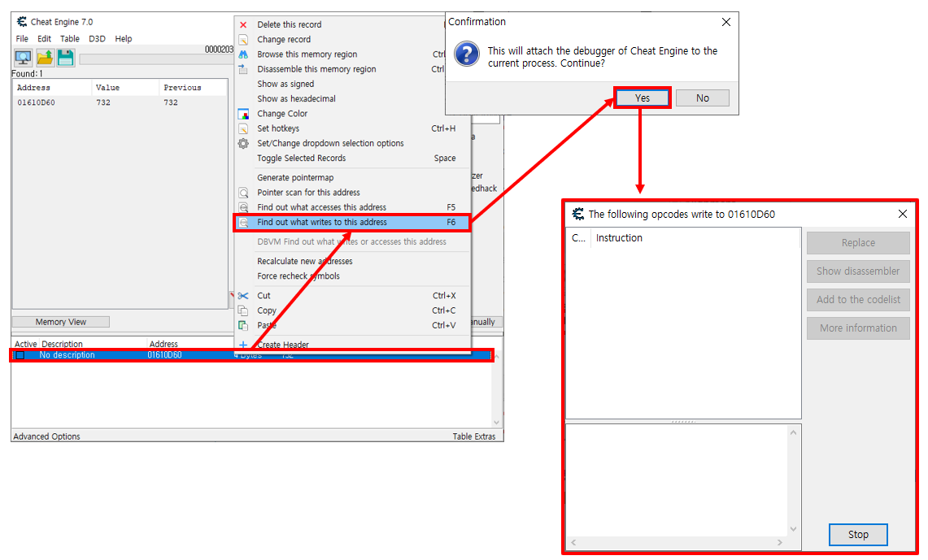Click the Value column header in found list

[x=125, y=88]
